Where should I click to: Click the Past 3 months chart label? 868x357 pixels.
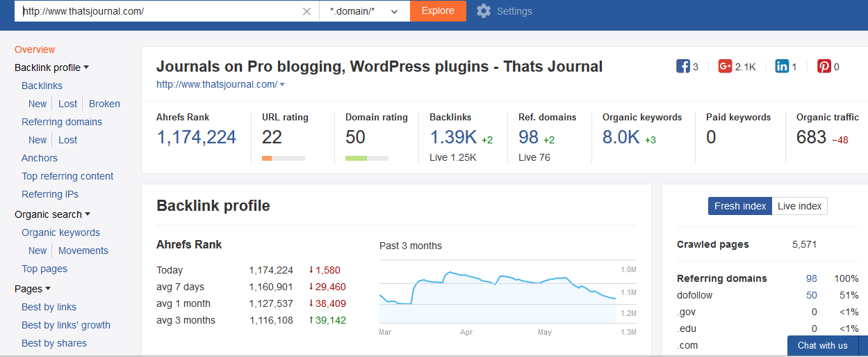[411, 246]
